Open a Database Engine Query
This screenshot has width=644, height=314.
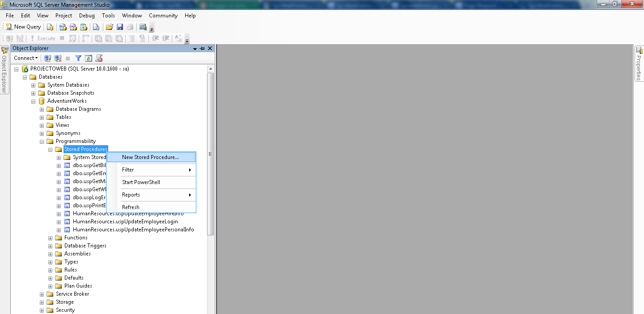(50, 27)
